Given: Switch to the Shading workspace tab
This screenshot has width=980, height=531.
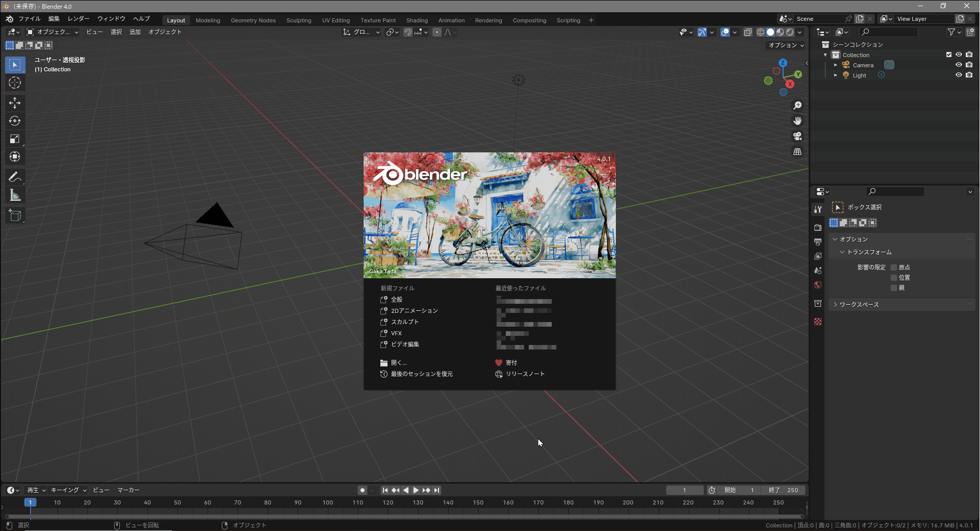Looking at the screenshot, I should (x=417, y=20).
